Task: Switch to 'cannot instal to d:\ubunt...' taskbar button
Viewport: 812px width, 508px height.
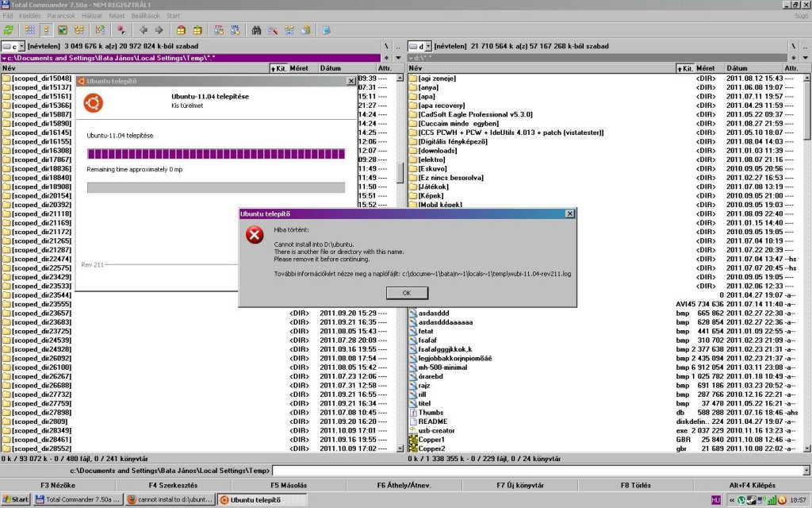Action: tap(170, 500)
